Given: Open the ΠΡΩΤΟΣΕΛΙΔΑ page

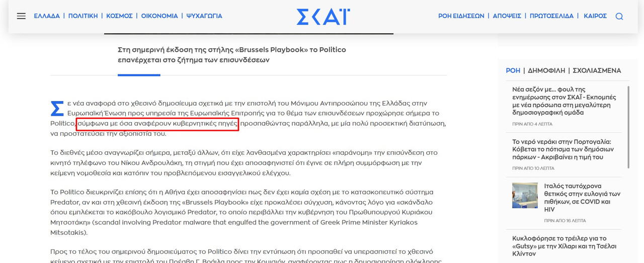Looking at the screenshot, I should coord(552,16).
